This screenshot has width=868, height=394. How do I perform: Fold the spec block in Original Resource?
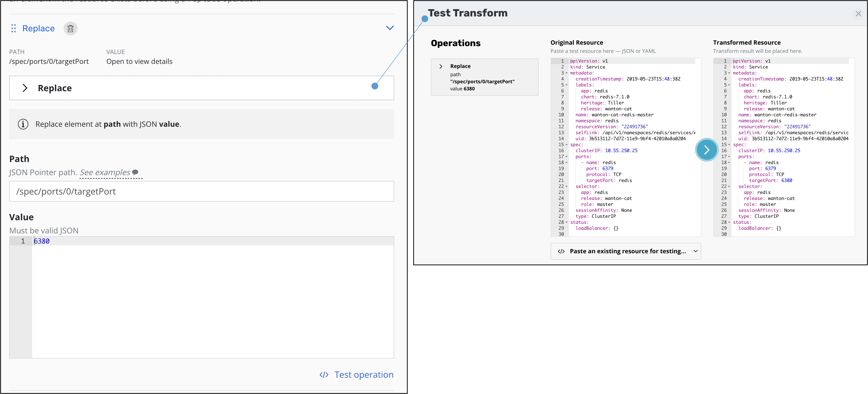[566, 145]
